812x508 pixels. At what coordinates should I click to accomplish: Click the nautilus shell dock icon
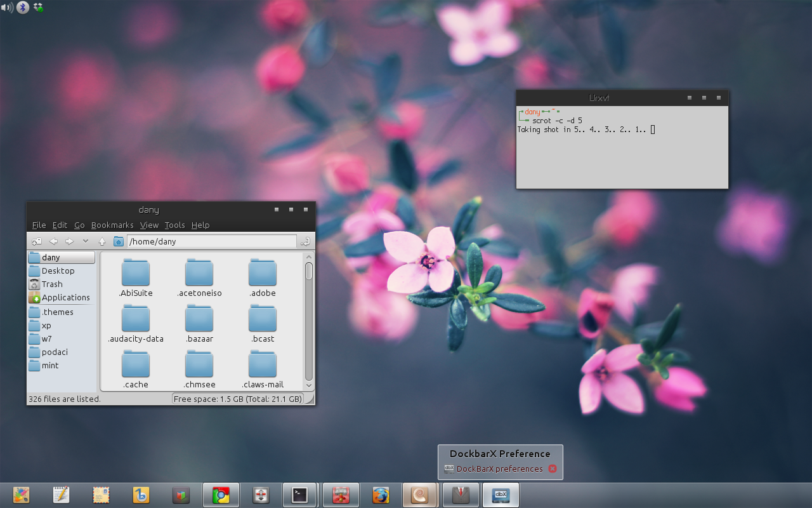420,495
